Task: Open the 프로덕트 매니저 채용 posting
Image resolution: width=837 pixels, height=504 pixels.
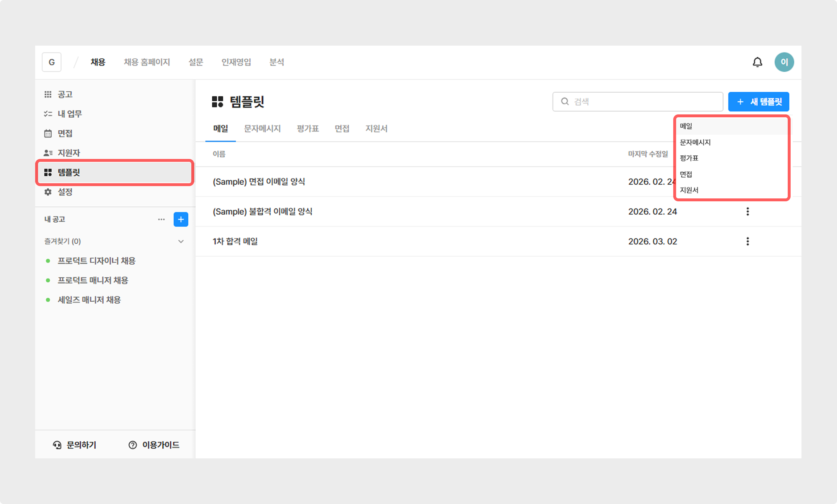Action: pos(93,280)
